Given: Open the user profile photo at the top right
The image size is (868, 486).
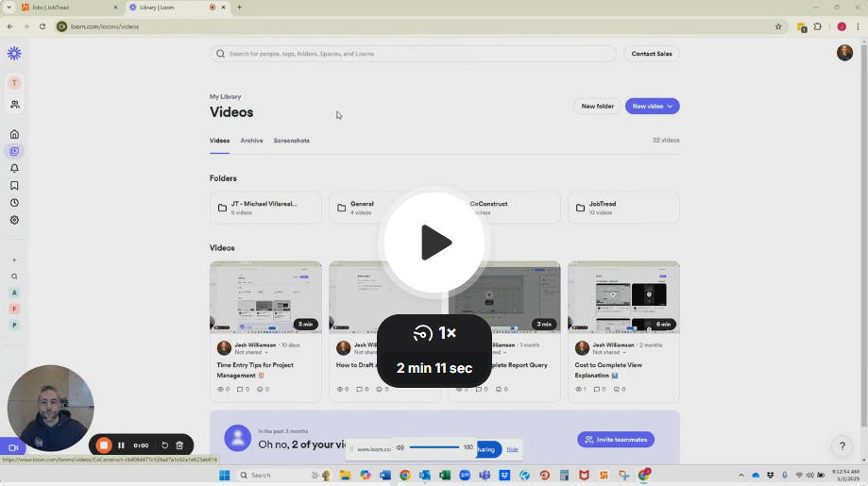Looking at the screenshot, I should pos(844,53).
